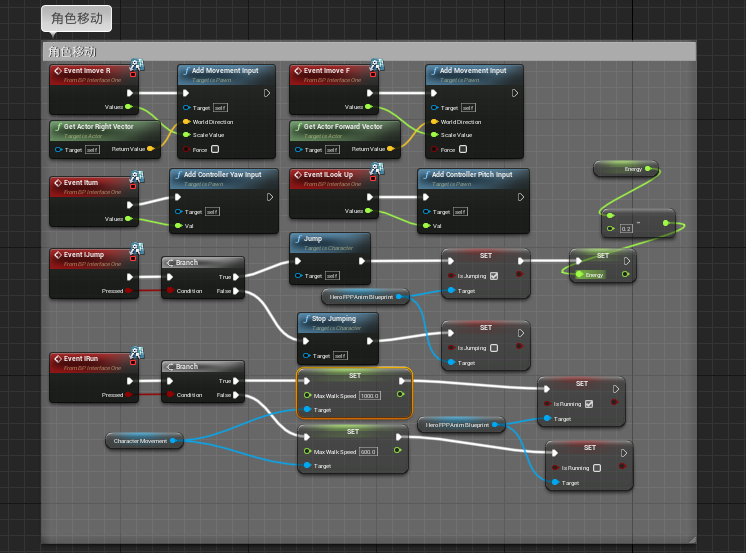This screenshot has height=553, width=746.
Task: Toggle Force checkbox on right Add Movement Input
Action: pos(463,149)
